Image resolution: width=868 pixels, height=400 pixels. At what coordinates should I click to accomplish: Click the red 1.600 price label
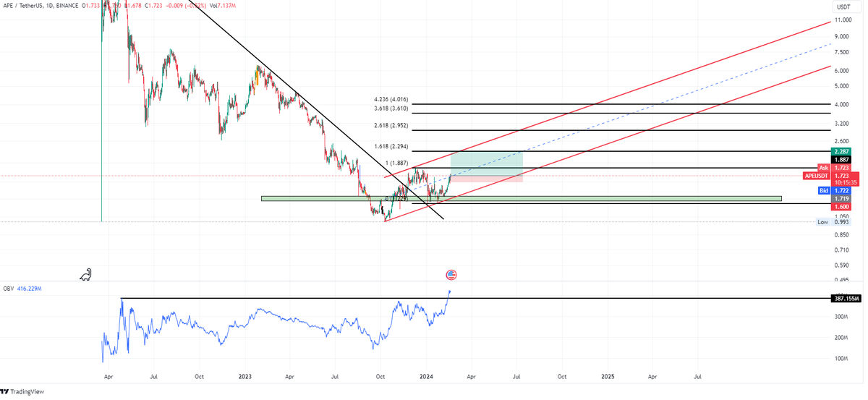[x=841, y=206]
